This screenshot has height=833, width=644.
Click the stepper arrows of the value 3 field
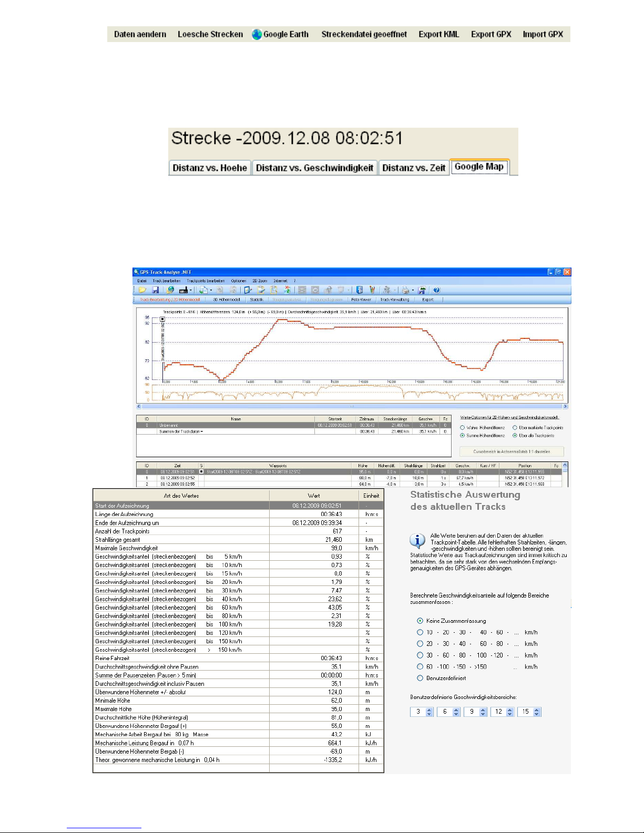pyautogui.click(x=430, y=712)
